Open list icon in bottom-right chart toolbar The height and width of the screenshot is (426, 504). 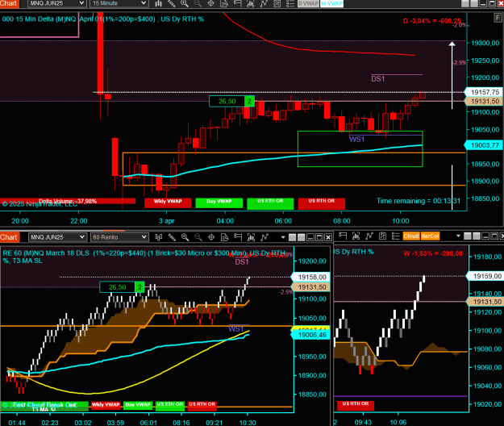pyautogui.click(x=395, y=236)
